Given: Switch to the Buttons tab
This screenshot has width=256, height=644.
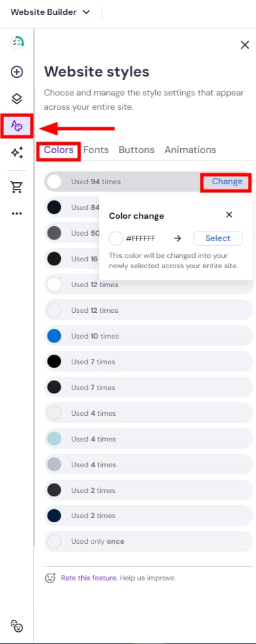Looking at the screenshot, I should (x=136, y=150).
